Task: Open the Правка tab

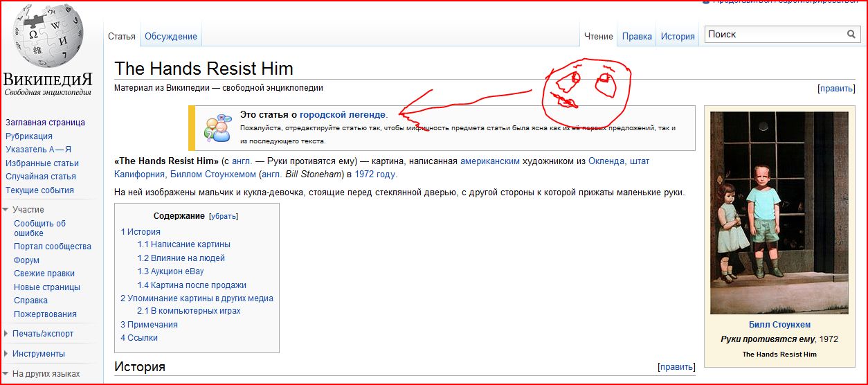Action: click(x=637, y=37)
